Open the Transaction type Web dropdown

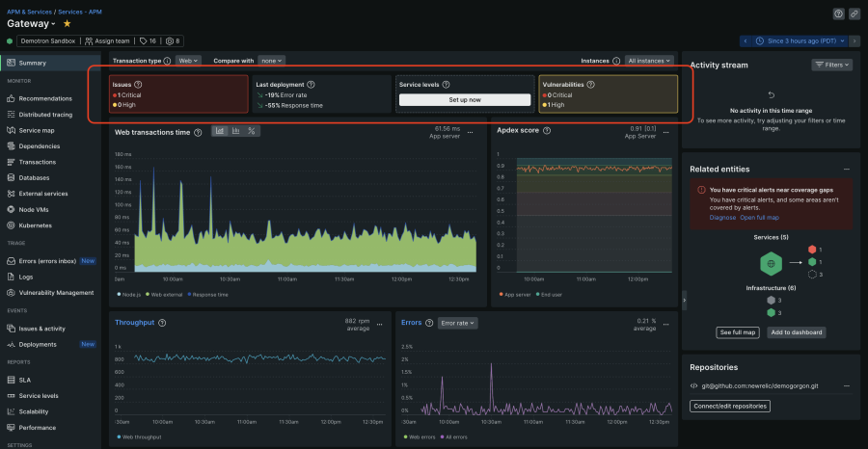click(x=188, y=60)
